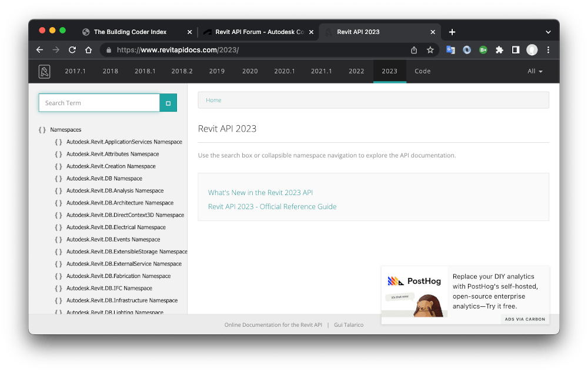This screenshot has width=588, height=372.
Task: Click the {} icon next to Namespaces
Action: pos(42,129)
